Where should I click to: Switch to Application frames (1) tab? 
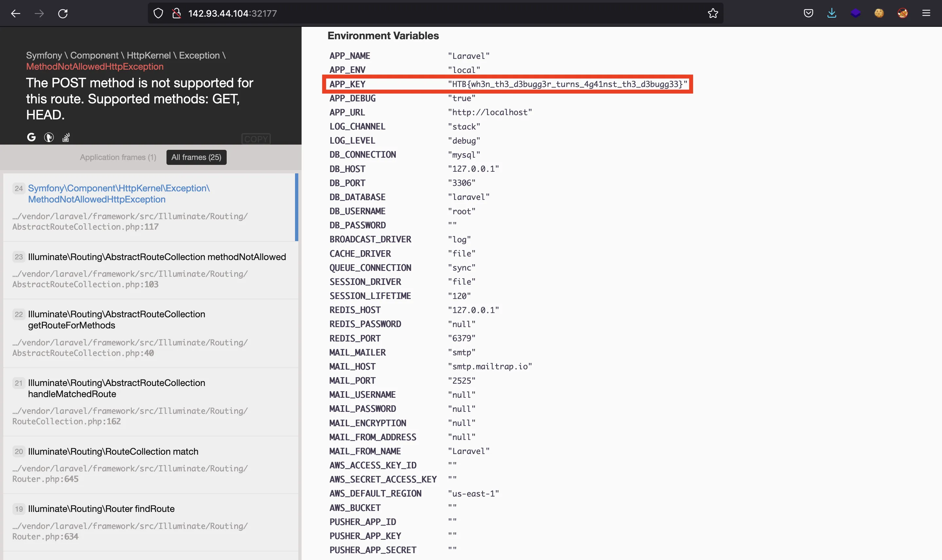pyautogui.click(x=118, y=157)
